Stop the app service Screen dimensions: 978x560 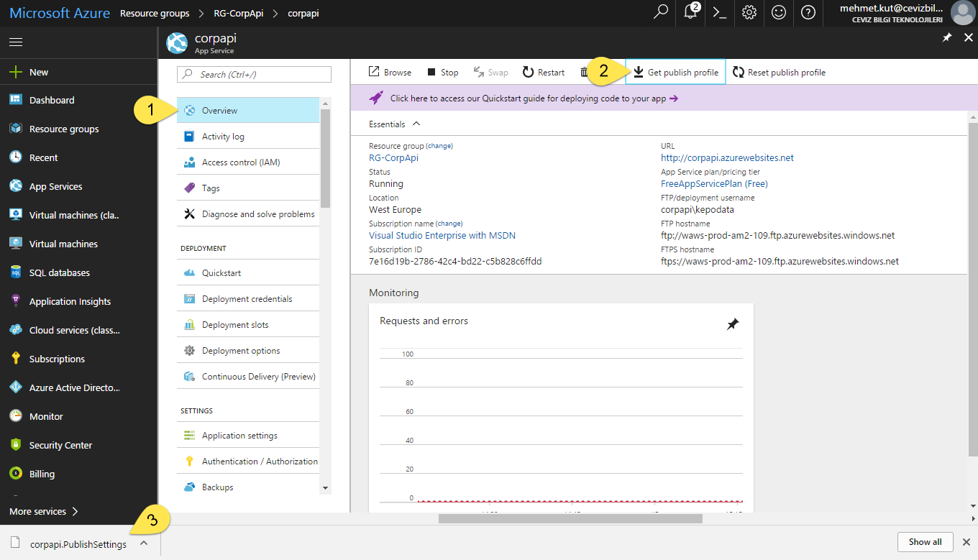(443, 72)
